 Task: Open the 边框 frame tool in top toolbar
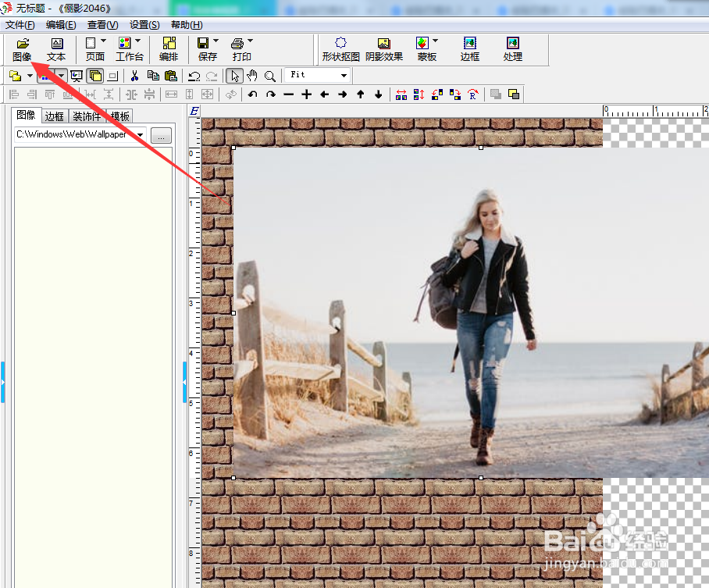pyautogui.click(x=470, y=49)
